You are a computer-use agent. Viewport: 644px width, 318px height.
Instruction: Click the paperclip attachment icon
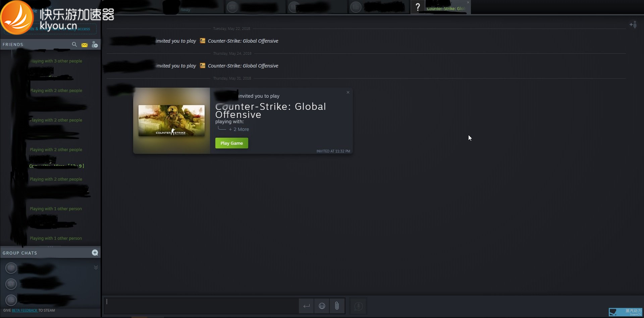337,306
